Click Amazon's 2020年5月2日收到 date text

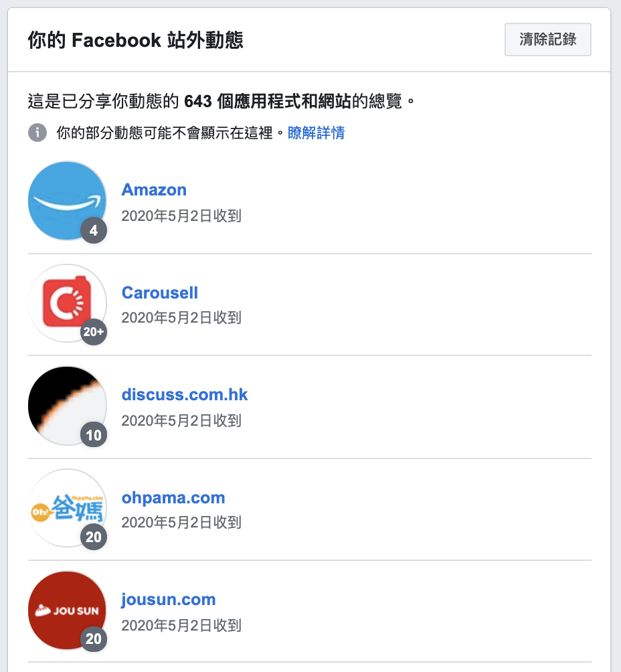pos(181,216)
